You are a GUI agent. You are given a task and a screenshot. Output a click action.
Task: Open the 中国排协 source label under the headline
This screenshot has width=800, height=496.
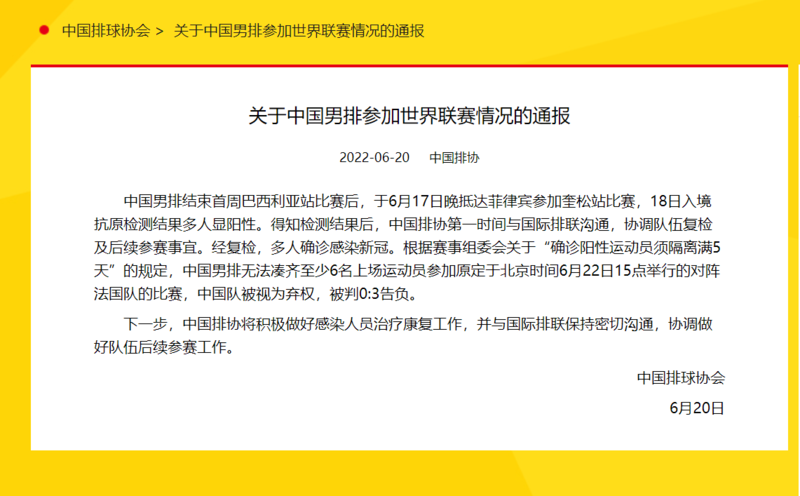coord(454,158)
